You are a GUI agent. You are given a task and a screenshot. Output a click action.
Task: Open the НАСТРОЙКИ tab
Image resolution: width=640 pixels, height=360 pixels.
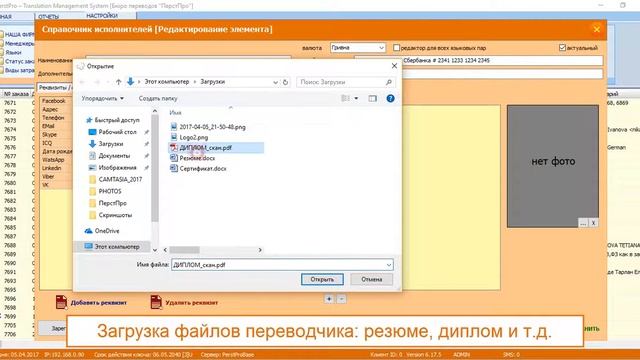pyautogui.click(x=102, y=16)
